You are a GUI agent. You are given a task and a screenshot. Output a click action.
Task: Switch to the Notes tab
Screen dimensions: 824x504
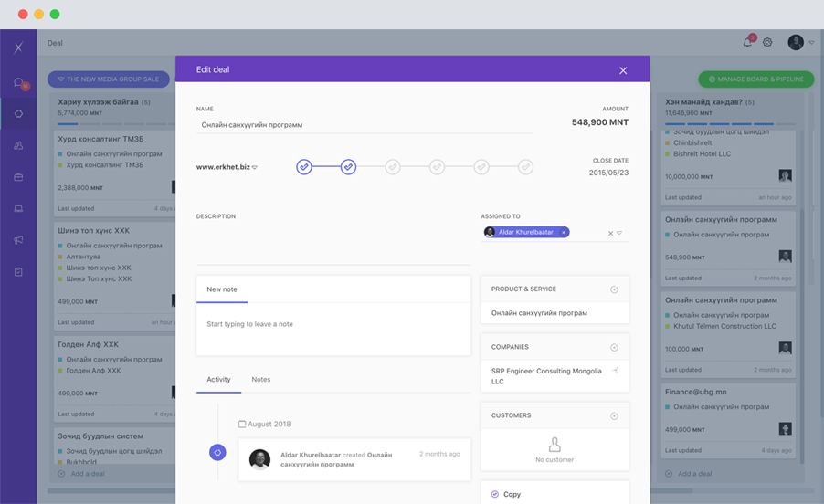pos(260,379)
